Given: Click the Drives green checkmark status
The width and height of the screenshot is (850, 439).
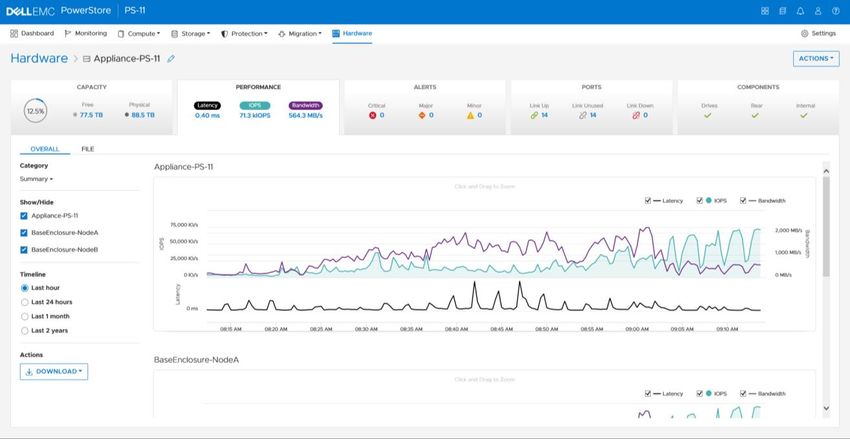Looking at the screenshot, I should tap(707, 115).
